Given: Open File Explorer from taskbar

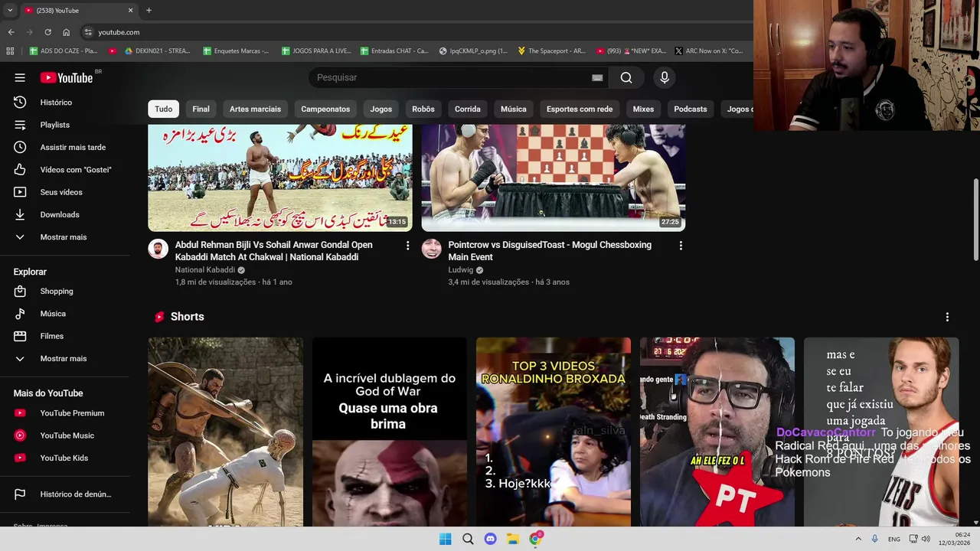Looking at the screenshot, I should 513,539.
